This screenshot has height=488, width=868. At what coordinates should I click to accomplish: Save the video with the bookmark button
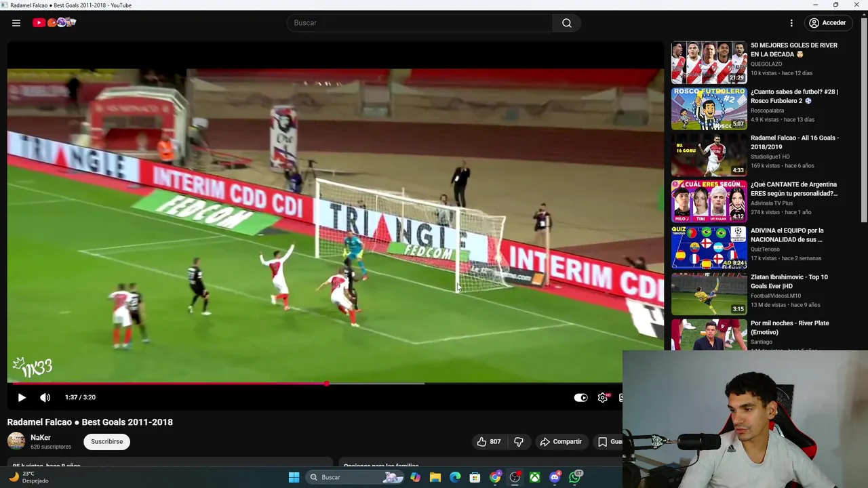click(x=609, y=442)
